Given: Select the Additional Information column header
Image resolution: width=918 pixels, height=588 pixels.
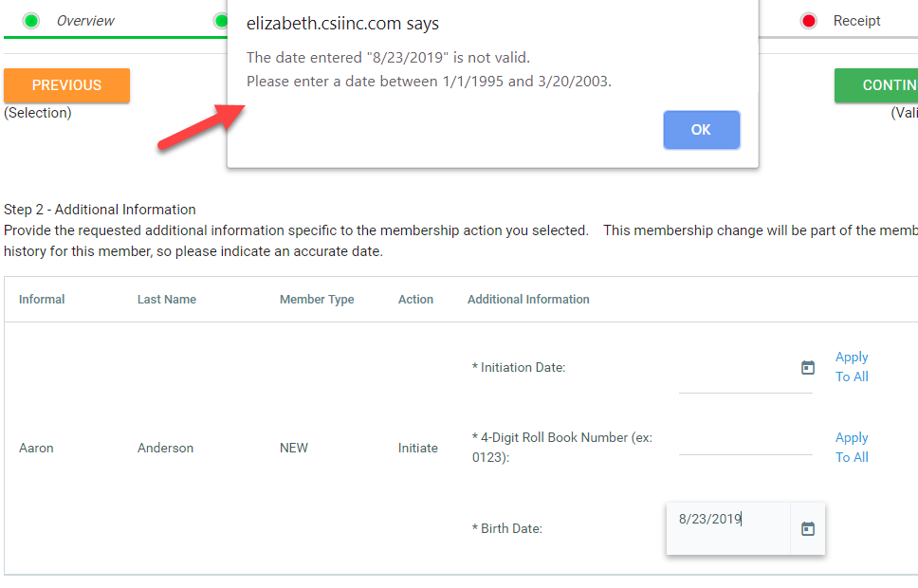Looking at the screenshot, I should 528,300.
